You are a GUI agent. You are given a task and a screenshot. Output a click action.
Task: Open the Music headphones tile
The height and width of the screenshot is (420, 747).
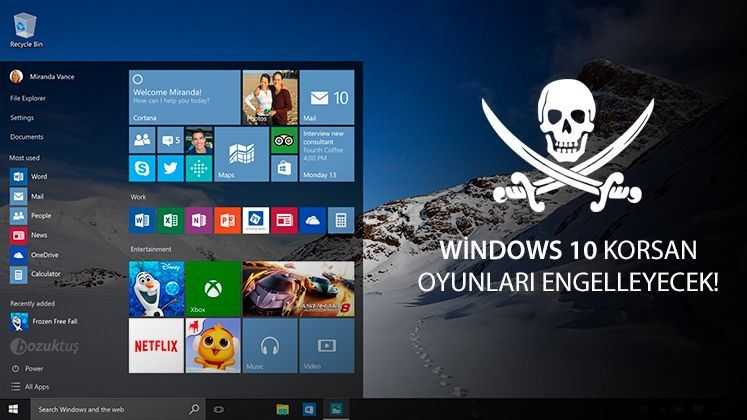[270, 346]
